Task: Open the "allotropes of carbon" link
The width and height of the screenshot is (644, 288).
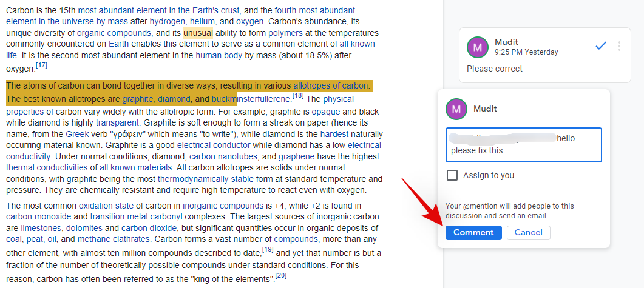Action: (331, 85)
